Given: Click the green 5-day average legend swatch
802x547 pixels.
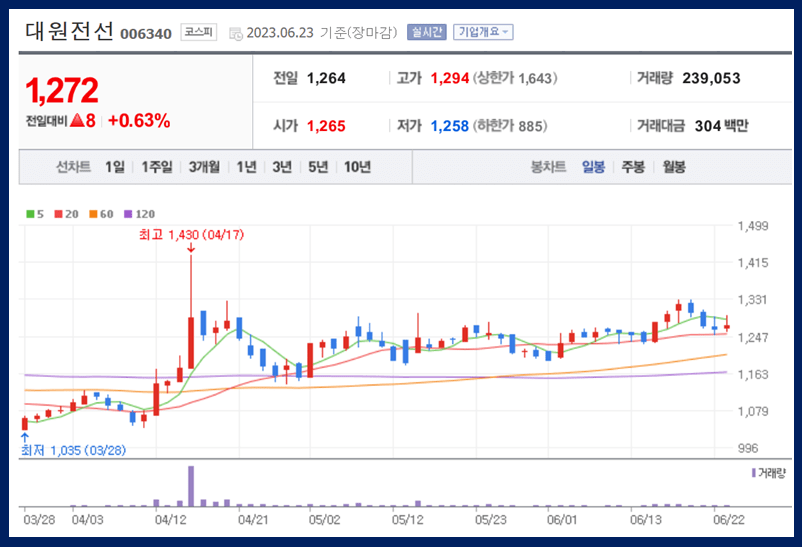Looking at the screenshot, I should tap(30, 214).
